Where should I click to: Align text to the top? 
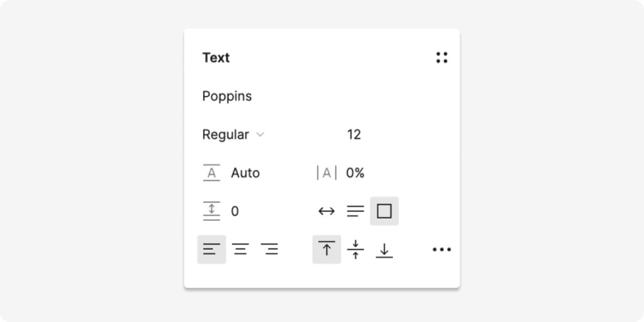[x=327, y=249]
